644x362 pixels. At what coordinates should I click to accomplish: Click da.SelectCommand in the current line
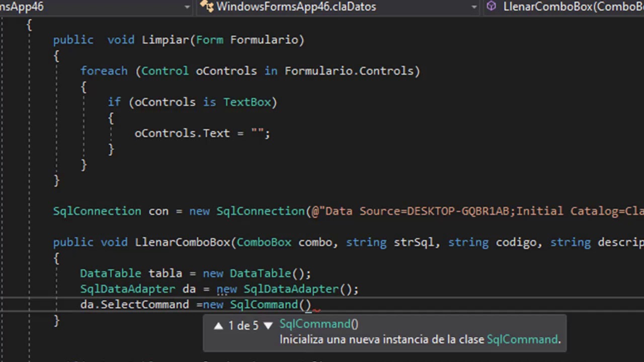[x=134, y=305]
